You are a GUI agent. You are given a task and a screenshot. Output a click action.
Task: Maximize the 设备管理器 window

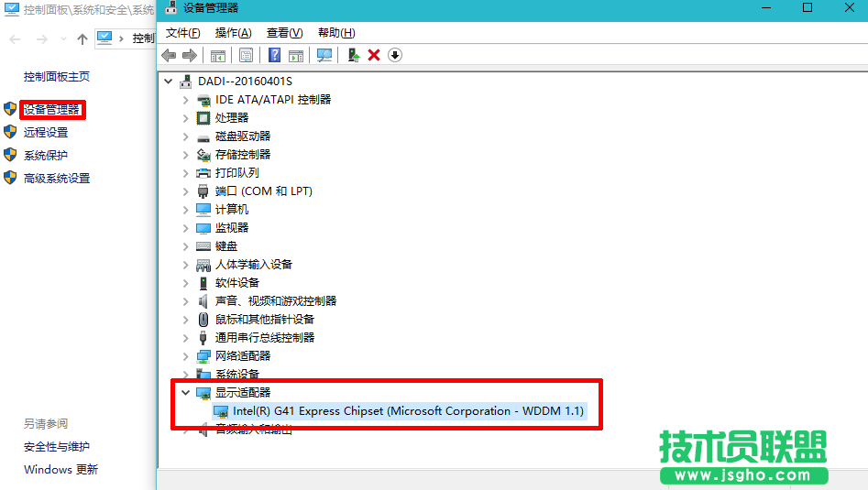coord(808,7)
